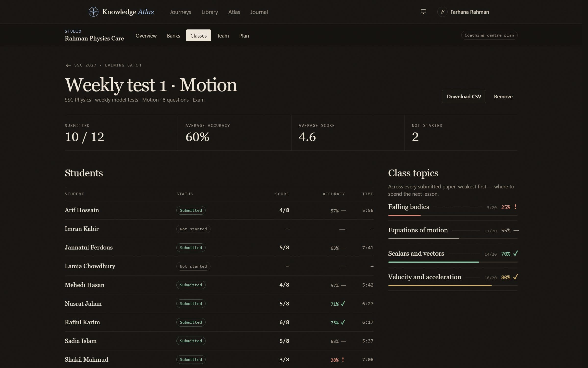588x368 pixels.
Task: Click the Farhana Rahman username
Action: point(469,12)
